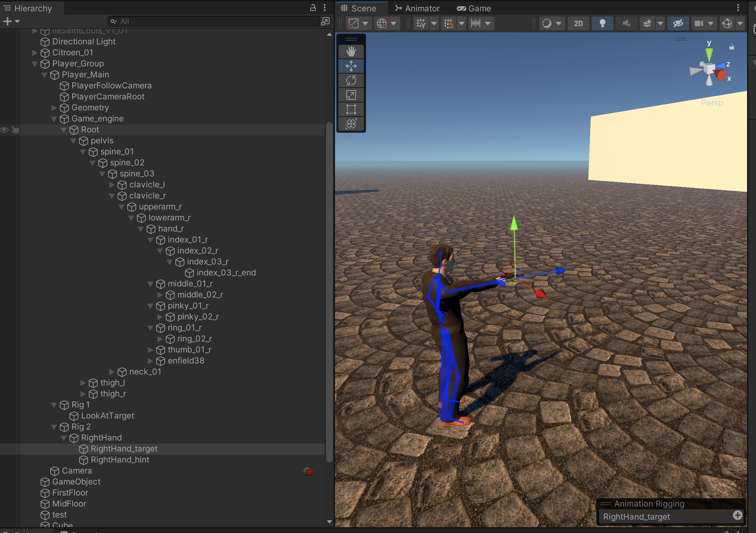Select RightHand_hint in the hierarchy
Screen dimensions: 756x533
(120, 460)
